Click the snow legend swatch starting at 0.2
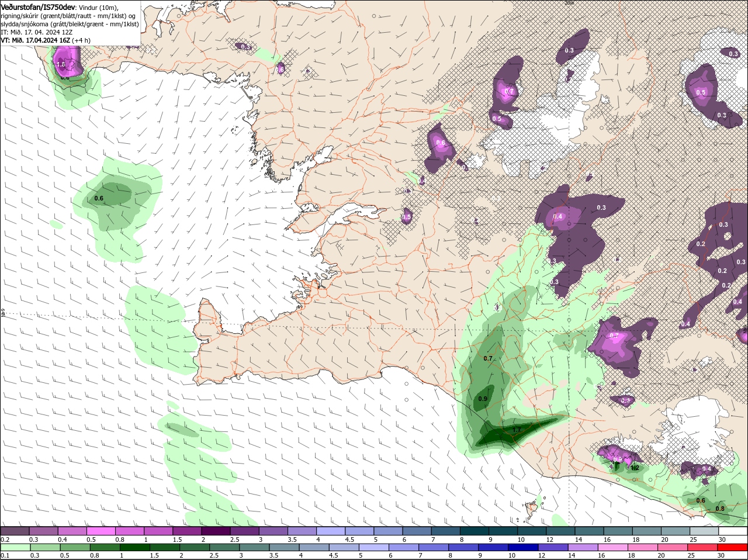Viewport: 748px width, 560px height. 15,531
